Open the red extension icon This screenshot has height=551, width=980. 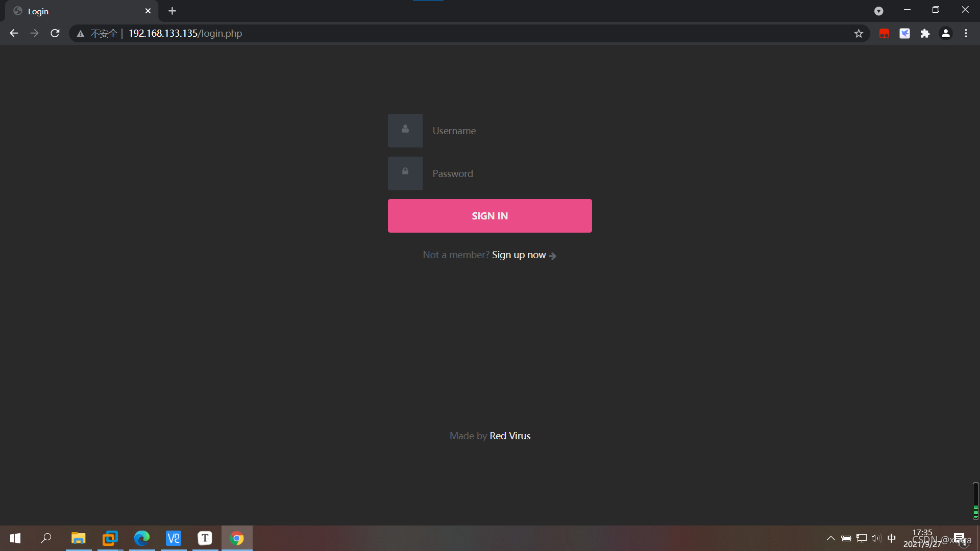884,33
